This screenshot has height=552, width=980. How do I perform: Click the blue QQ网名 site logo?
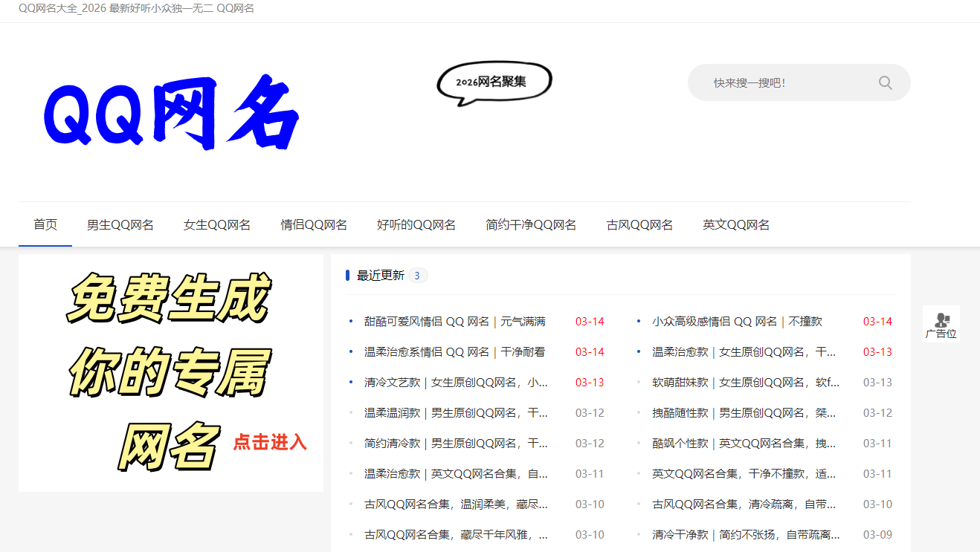171,112
